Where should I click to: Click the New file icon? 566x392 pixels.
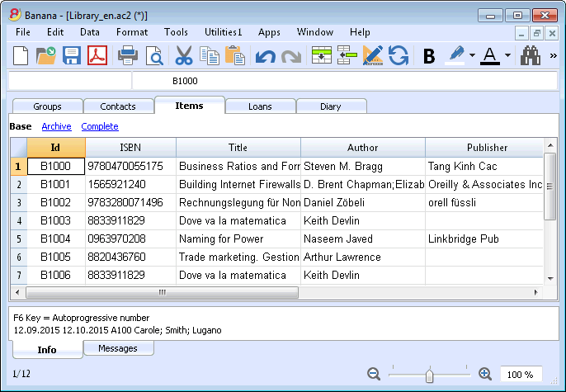tap(21, 55)
